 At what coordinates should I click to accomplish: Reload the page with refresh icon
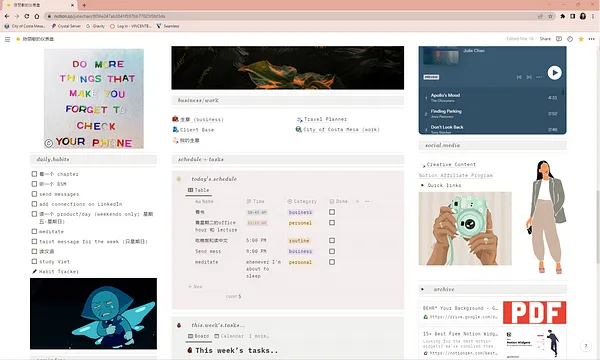(x=26, y=16)
